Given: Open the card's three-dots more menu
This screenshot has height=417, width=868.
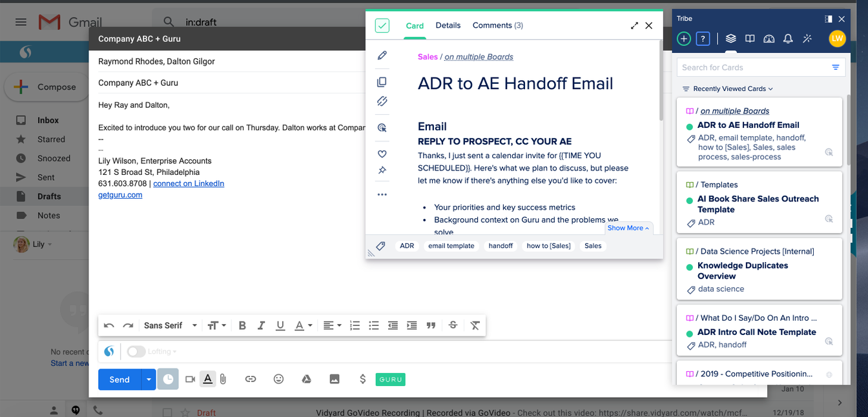Looking at the screenshot, I should click(382, 194).
